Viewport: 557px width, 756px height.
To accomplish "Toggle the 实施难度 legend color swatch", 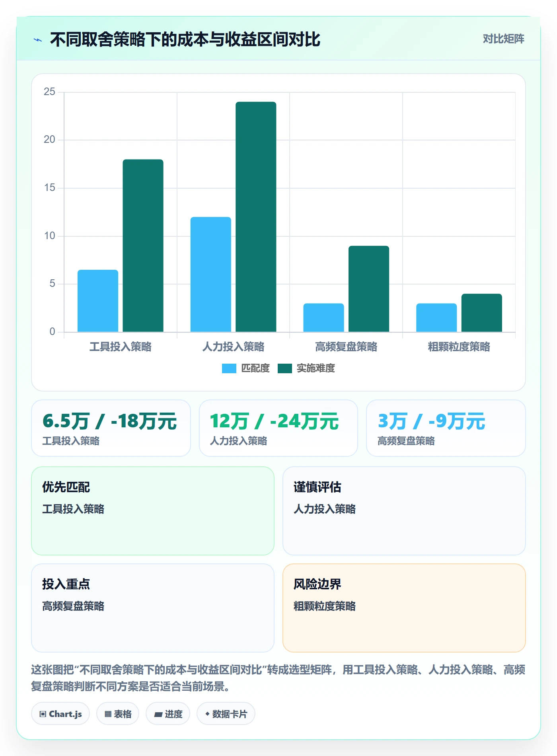I will (285, 368).
